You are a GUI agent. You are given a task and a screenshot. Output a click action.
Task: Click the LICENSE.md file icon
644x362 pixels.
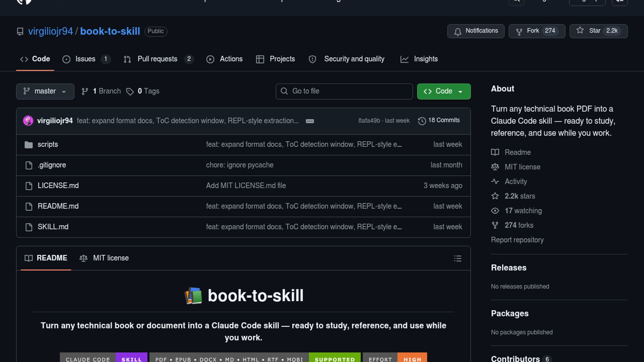pos(29,186)
